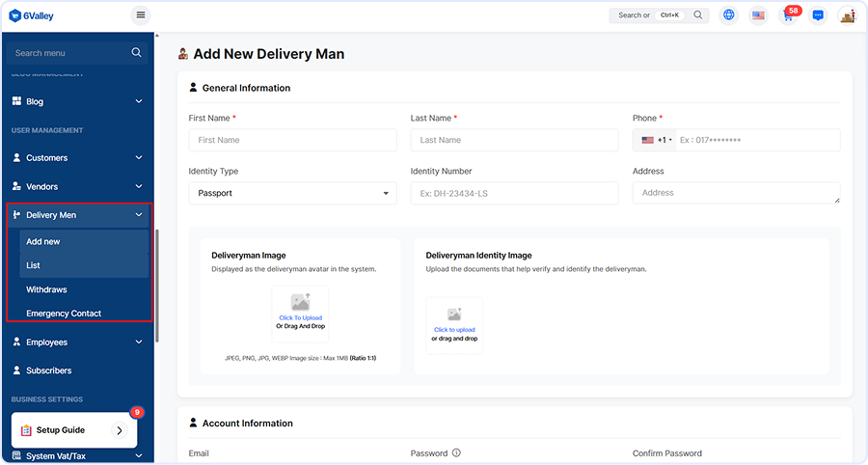This screenshot has height=465, width=868.
Task: Click the sidebar search magnifier icon
Action: click(x=136, y=52)
